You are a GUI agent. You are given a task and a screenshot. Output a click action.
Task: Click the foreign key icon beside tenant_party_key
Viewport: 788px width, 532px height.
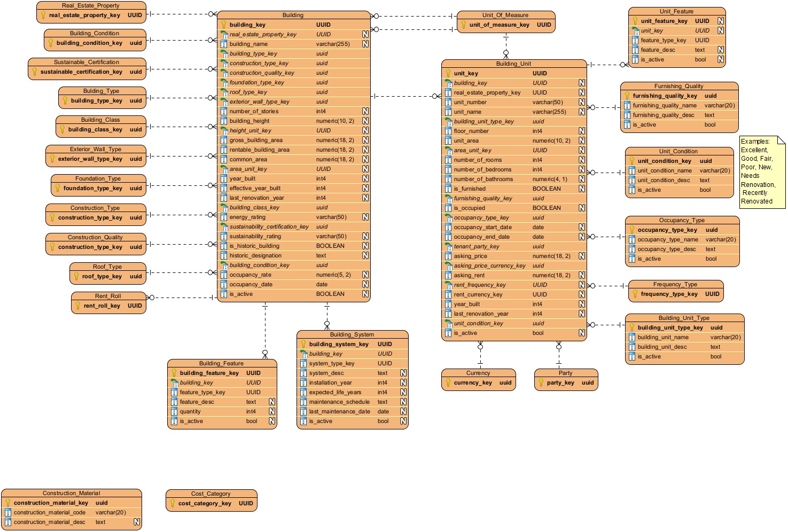click(448, 246)
